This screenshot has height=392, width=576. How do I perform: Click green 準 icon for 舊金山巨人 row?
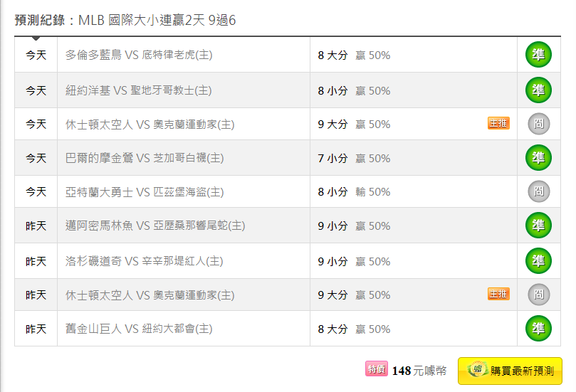pyautogui.click(x=538, y=328)
